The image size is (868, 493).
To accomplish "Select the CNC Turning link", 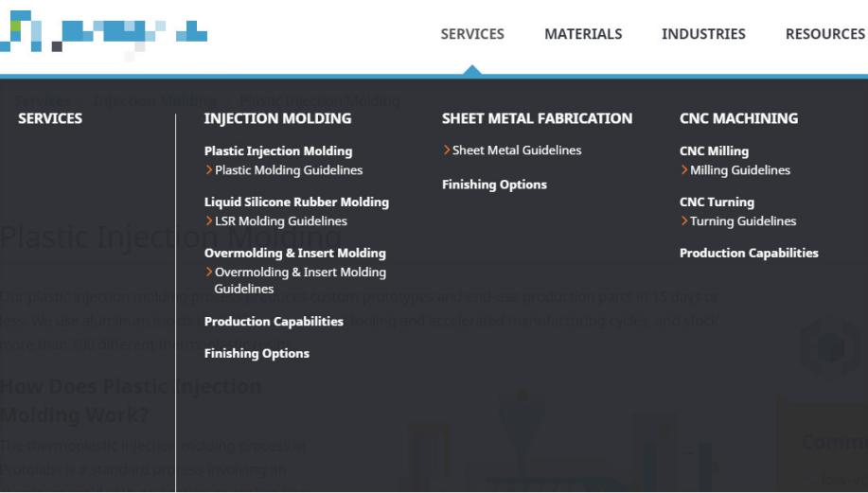I will pyautogui.click(x=717, y=202).
